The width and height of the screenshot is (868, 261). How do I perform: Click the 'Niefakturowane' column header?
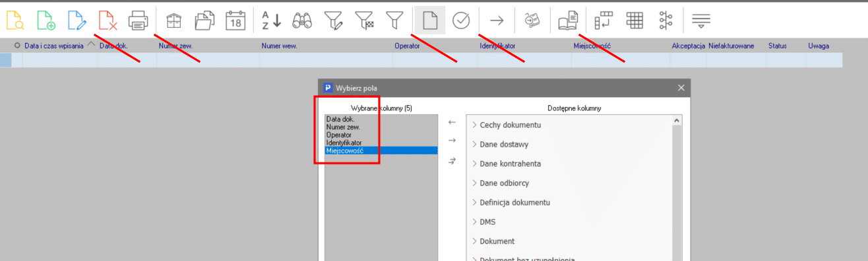click(x=731, y=46)
